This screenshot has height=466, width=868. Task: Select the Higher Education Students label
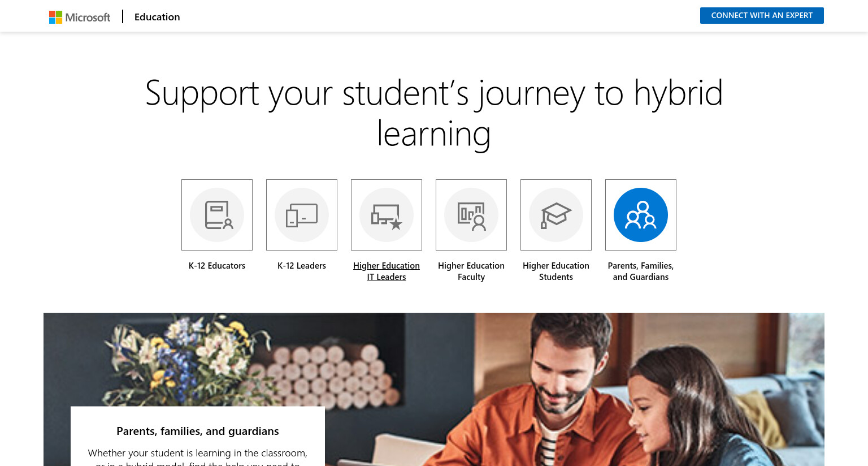(x=556, y=271)
